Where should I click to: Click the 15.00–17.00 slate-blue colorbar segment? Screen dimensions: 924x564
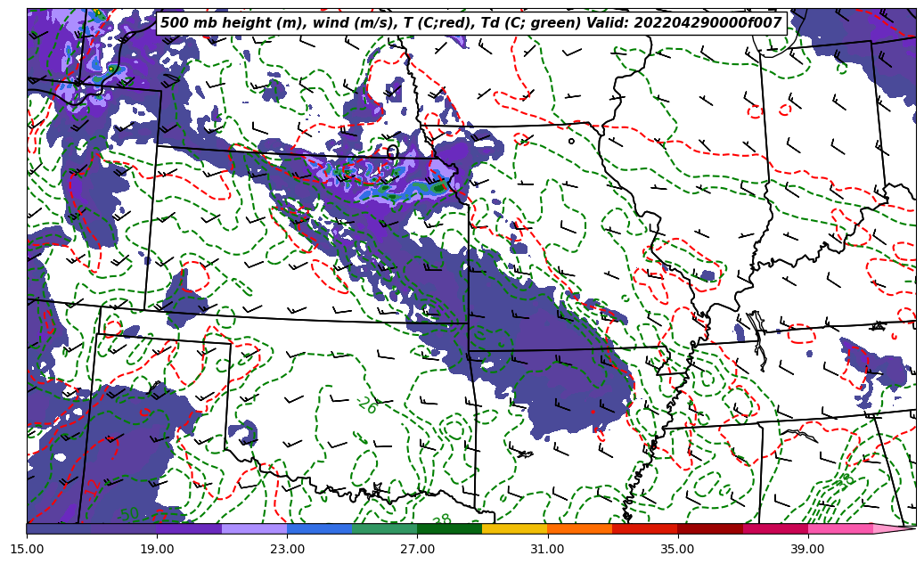point(59,528)
